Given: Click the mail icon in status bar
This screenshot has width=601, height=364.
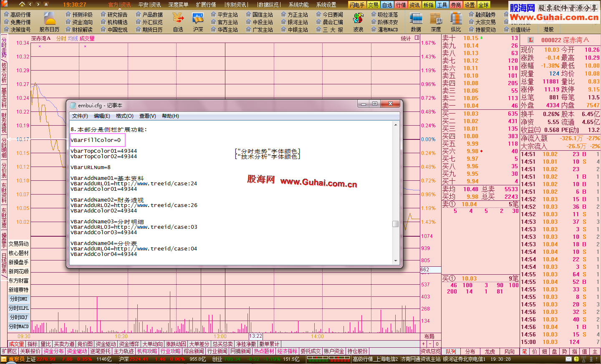Looking at the screenshot, I should click(569, 359).
